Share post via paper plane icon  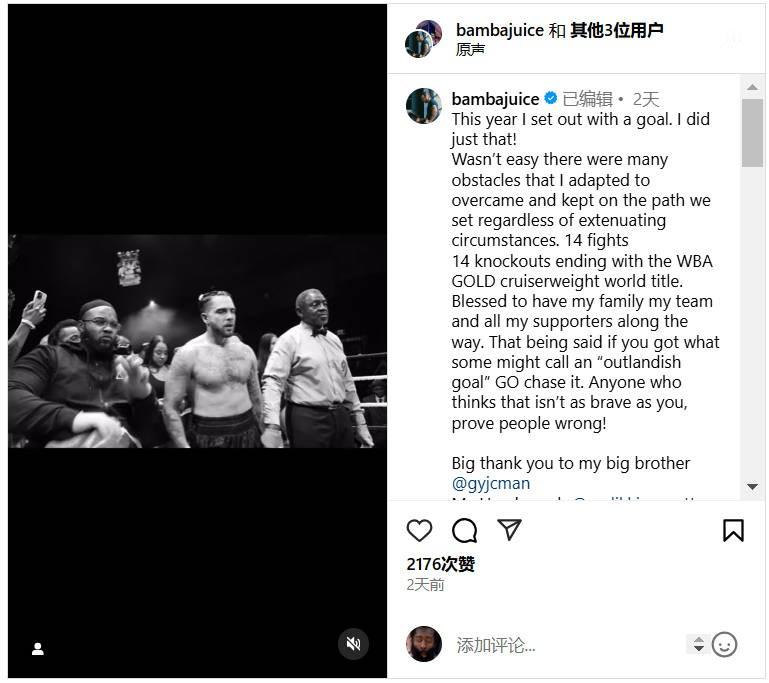pyautogui.click(x=509, y=530)
